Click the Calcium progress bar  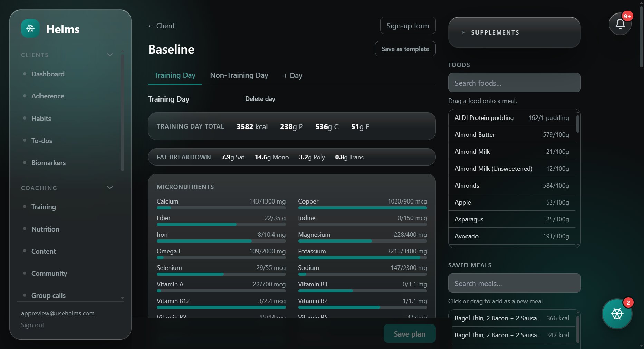coord(221,208)
